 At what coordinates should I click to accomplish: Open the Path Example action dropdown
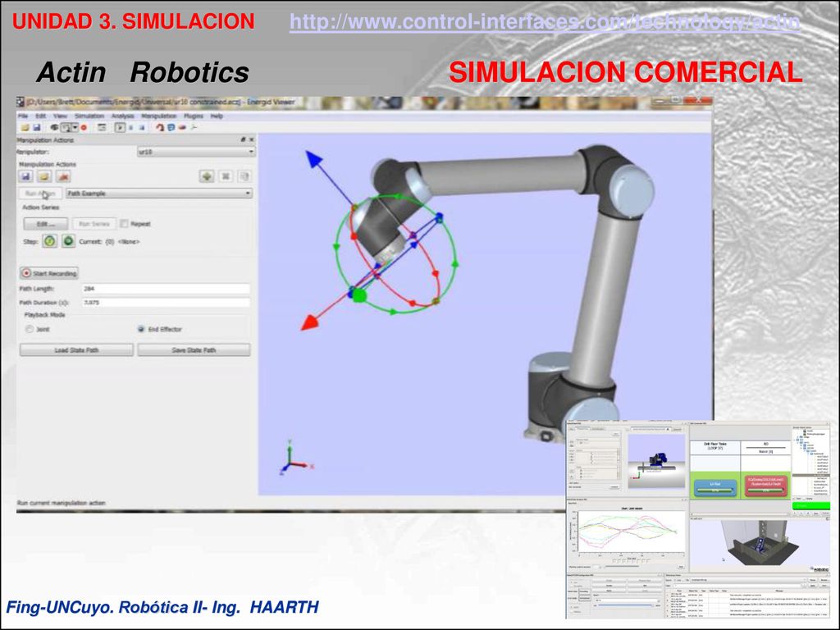159,194
